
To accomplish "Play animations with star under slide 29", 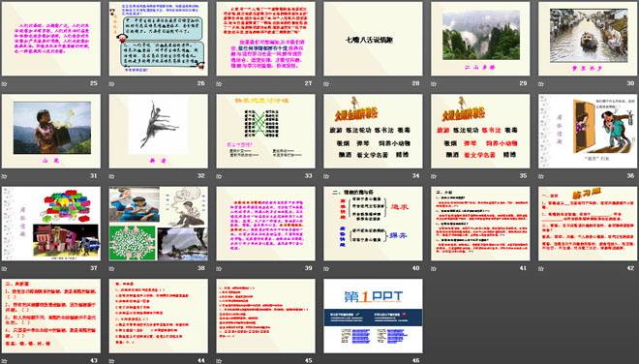I will (434, 83).
